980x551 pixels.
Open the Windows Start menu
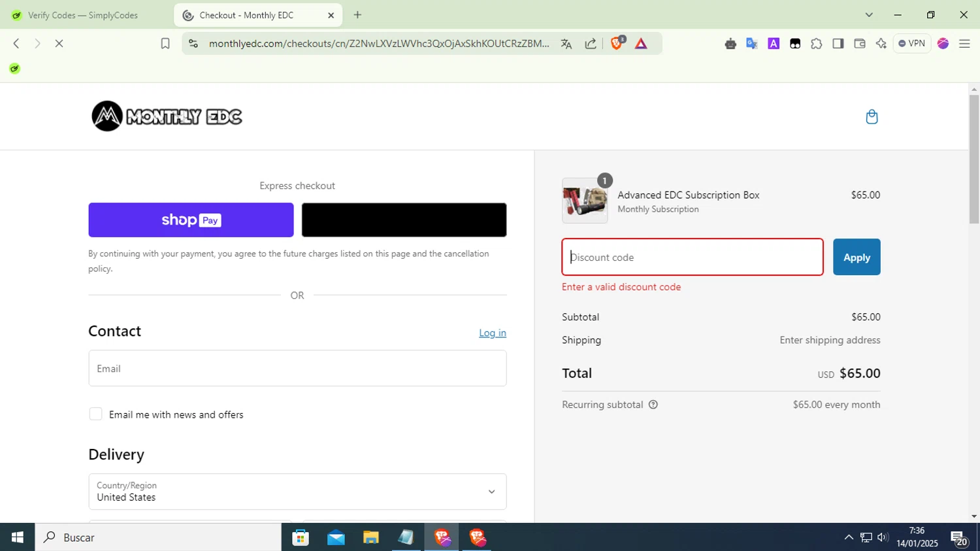tap(18, 537)
